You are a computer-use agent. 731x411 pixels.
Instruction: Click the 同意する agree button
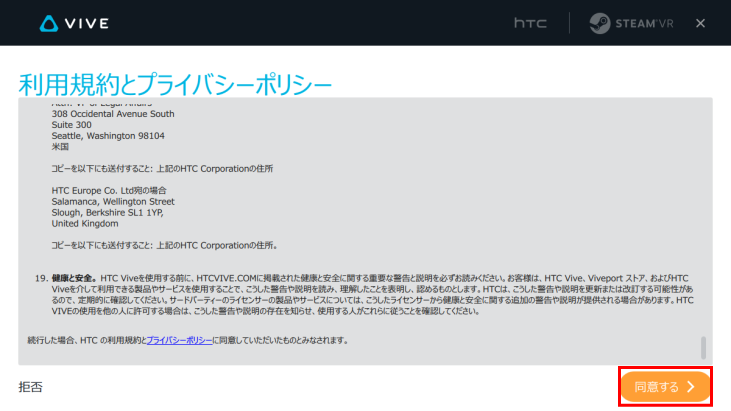[665, 387]
